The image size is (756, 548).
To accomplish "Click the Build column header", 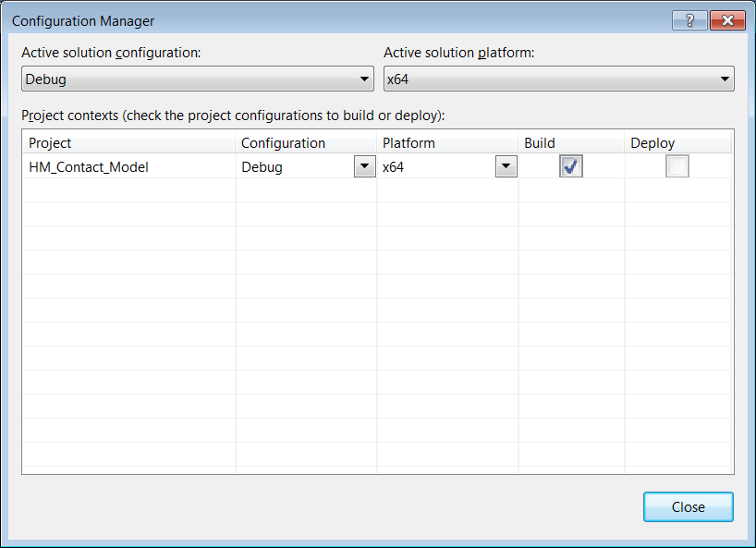I will point(571,143).
